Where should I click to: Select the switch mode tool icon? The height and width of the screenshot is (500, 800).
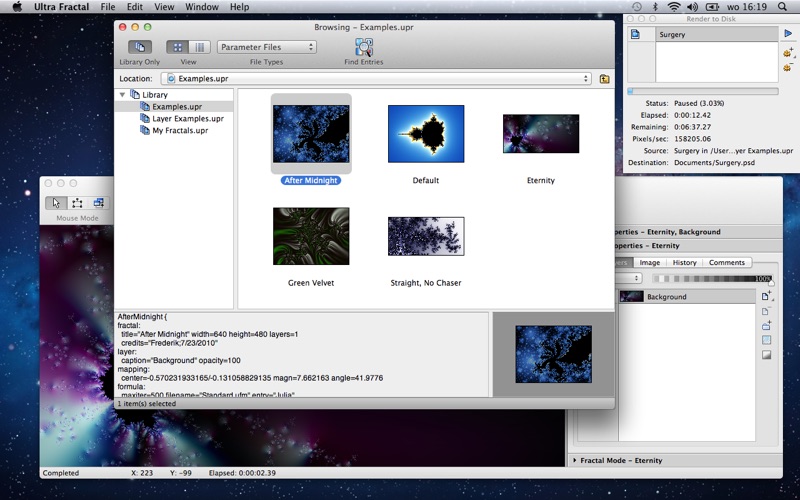98,203
